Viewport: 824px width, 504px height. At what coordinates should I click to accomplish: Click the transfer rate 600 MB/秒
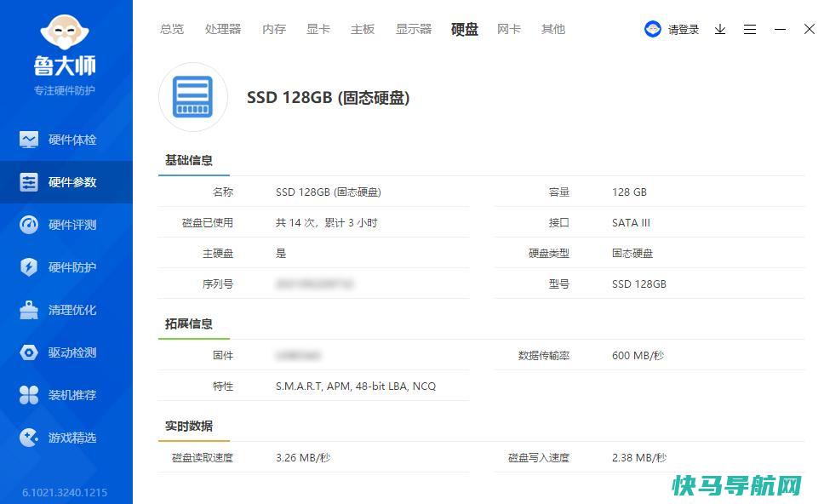coord(638,355)
